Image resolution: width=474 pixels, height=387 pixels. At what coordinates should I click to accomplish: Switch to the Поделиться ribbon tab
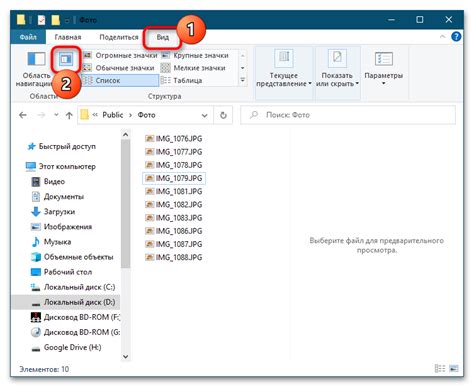119,37
